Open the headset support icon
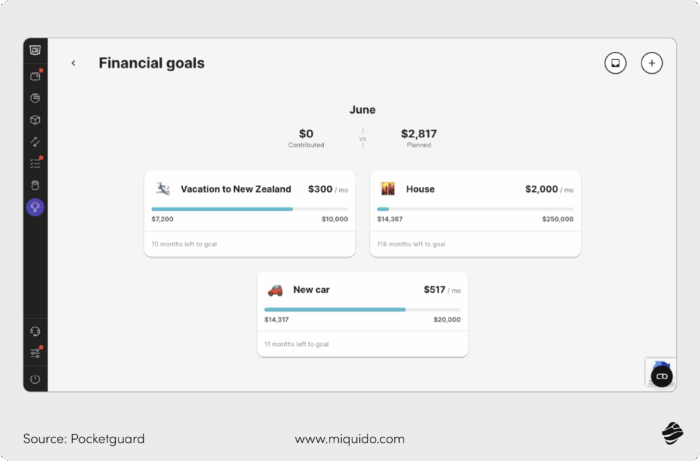This screenshot has width=700, height=461. [x=35, y=331]
